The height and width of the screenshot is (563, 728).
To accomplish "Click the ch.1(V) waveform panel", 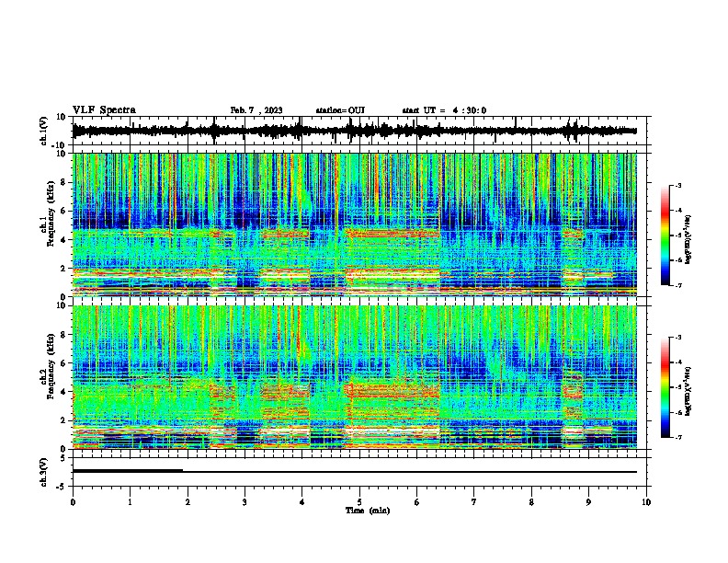I will click(359, 131).
